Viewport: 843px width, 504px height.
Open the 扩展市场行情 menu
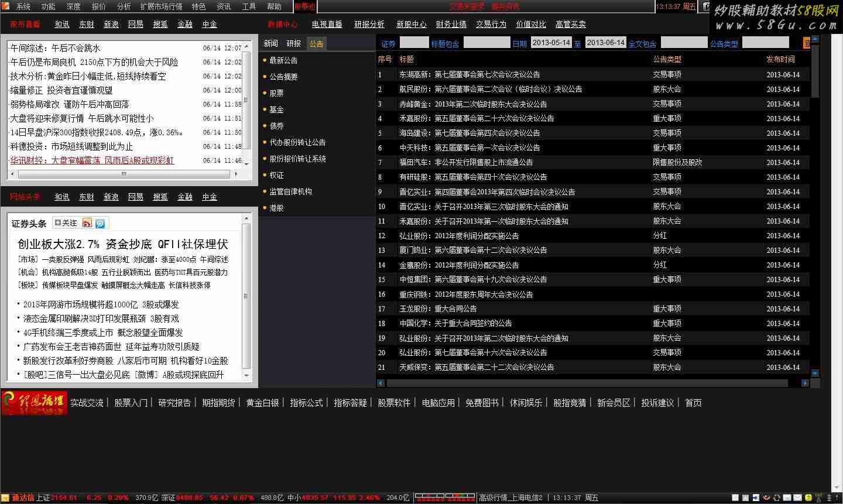(162, 6)
